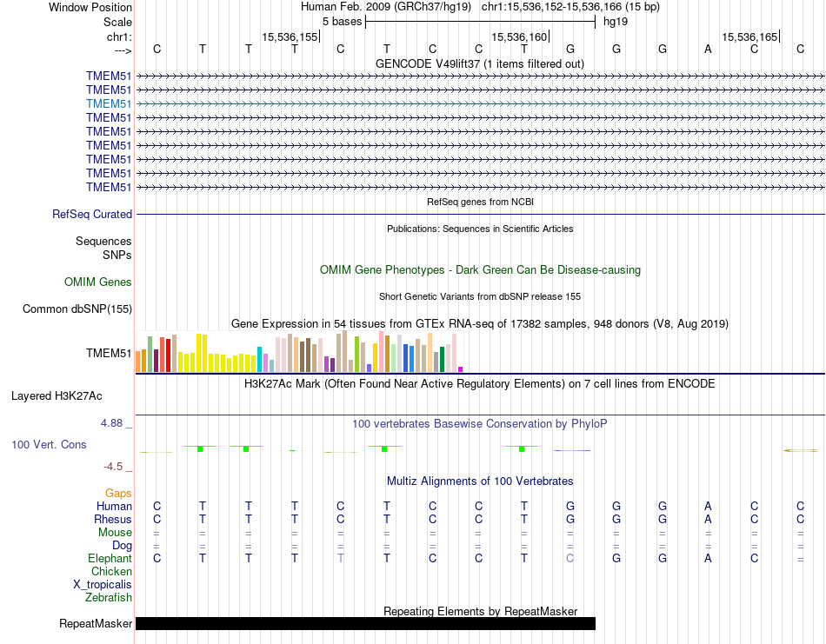The height and width of the screenshot is (644, 826).
Task: Click the black RepeatMasker repeat element bar
Action: [365, 623]
